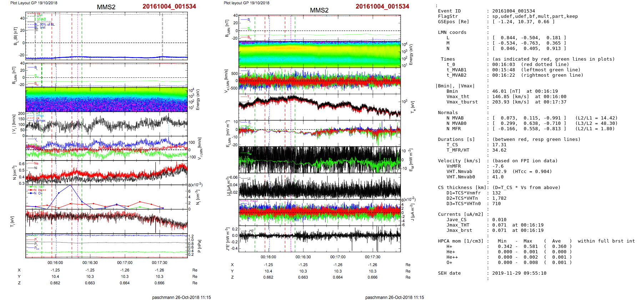Screen dimensions: 644x300
Task: Click the 'LMN coords' heading in the text panel
Action: (x=452, y=32)
